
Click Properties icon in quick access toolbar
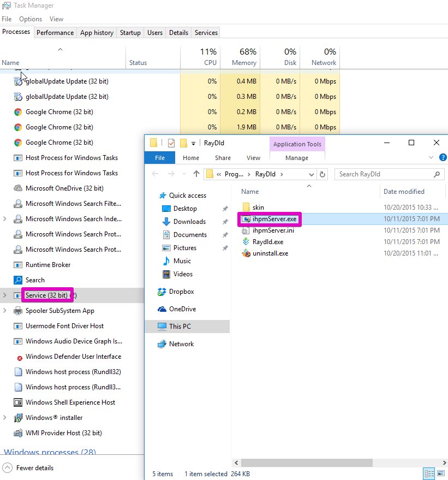coord(171,143)
